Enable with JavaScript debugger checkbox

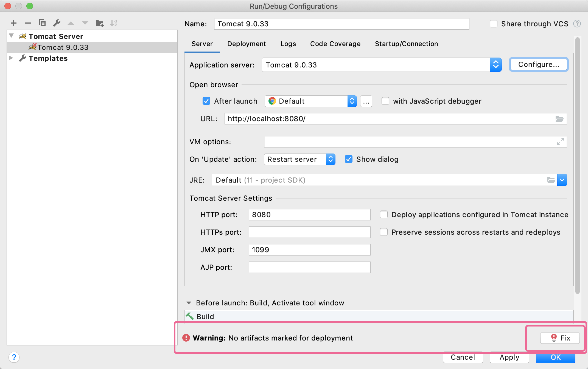point(385,101)
